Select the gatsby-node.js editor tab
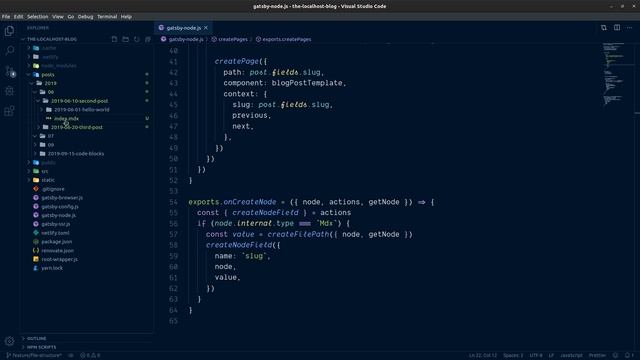Image resolution: width=640 pixels, height=360 pixels. [183, 28]
